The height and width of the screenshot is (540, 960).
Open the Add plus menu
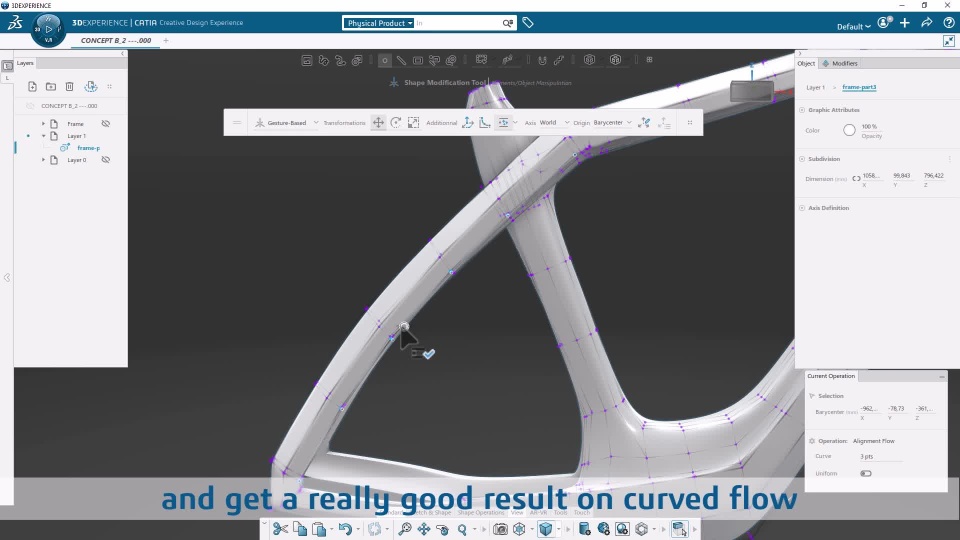point(905,23)
